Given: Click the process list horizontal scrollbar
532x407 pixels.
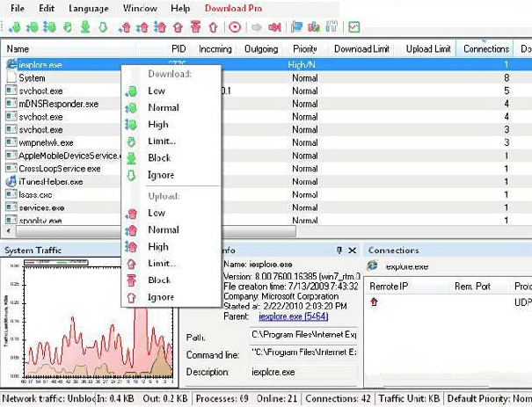Looking at the screenshot, I should coord(156,231).
